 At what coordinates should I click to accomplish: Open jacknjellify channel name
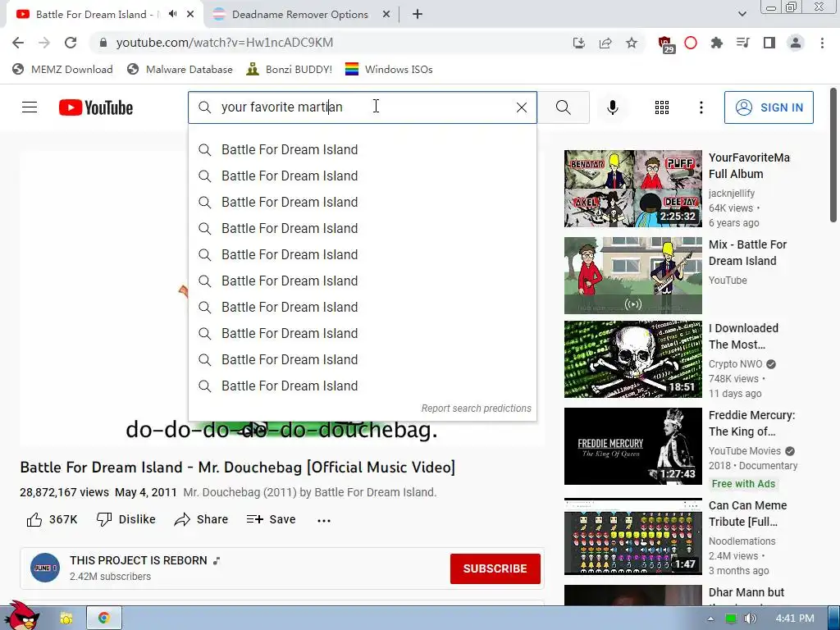[731, 194]
